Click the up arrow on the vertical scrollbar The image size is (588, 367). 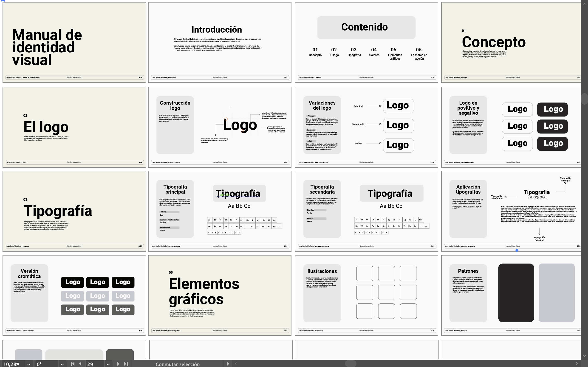click(585, 4)
